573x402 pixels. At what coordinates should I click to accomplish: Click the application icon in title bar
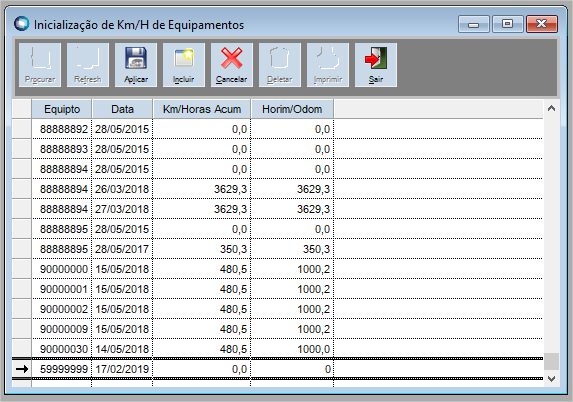[x=21, y=24]
